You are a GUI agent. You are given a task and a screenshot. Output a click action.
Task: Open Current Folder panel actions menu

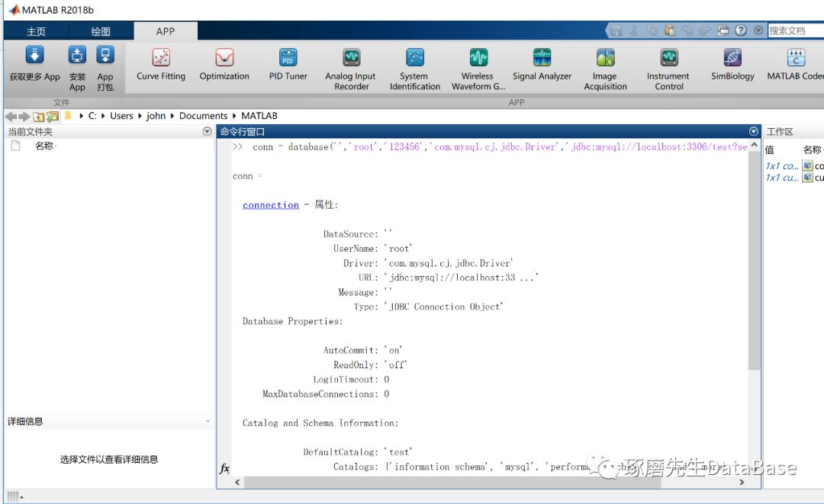click(x=207, y=131)
